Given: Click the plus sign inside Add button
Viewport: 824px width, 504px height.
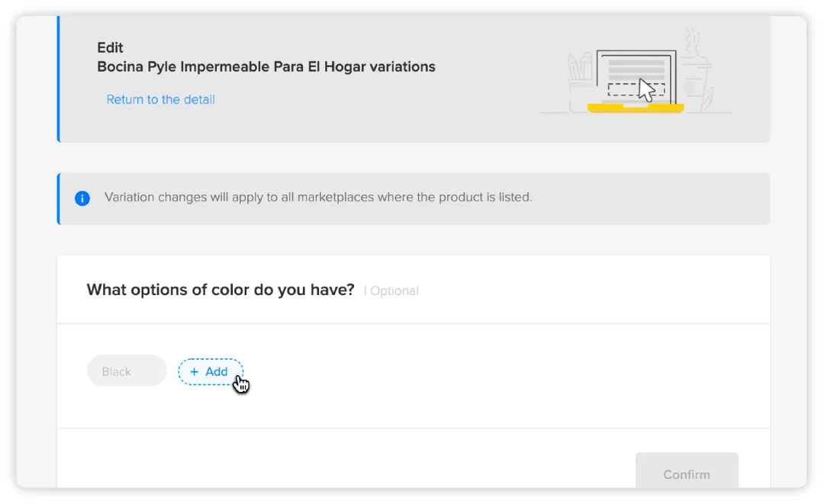Looking at the screenshot, I should (195, 372).
